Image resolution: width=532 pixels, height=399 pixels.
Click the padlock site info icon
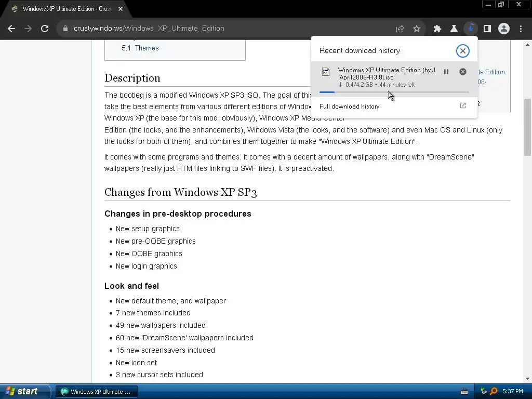(65, 29)
